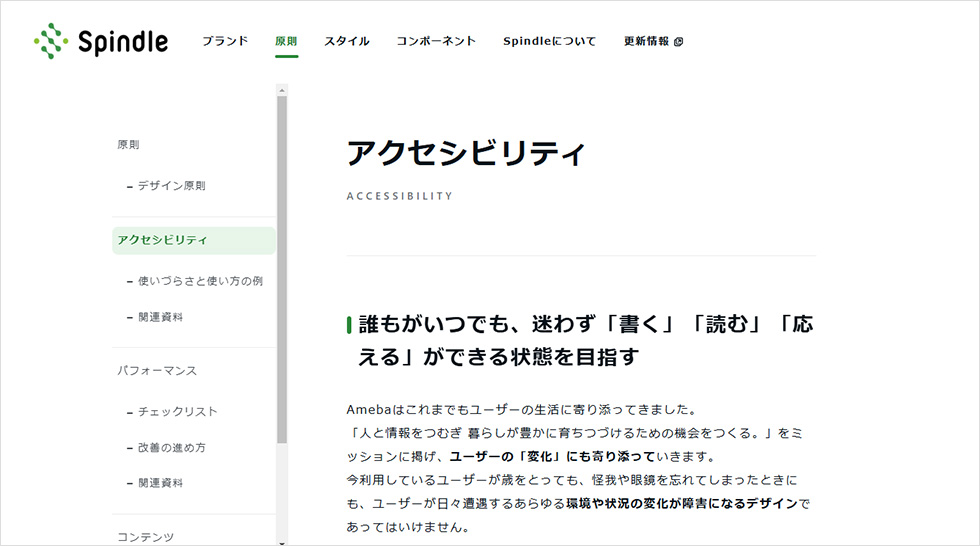Image resolution: width=980 pixels, height=546 pixels.
Task: Open コンテンツ sidebar section
Action: pos(146,537)
